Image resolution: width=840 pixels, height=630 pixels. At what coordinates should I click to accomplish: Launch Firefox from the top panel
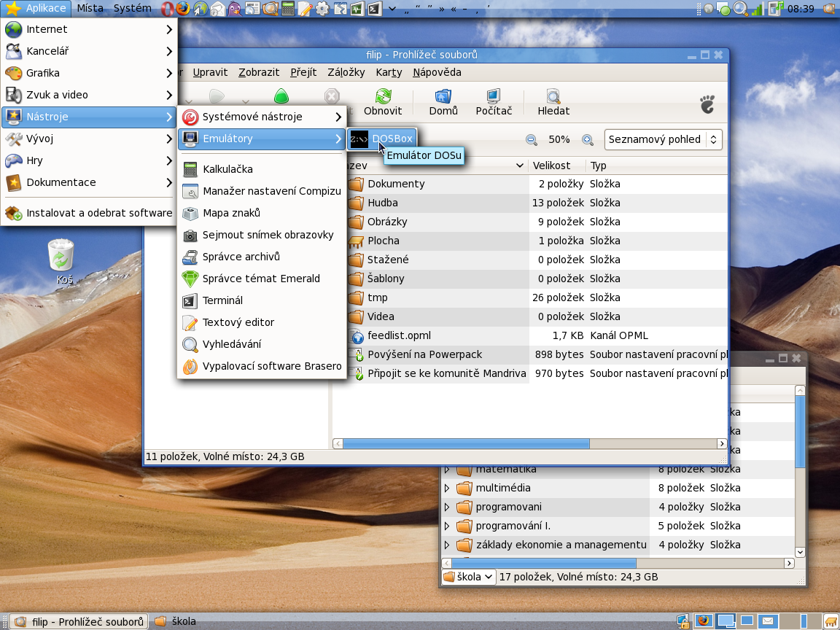tap(183, 9)
